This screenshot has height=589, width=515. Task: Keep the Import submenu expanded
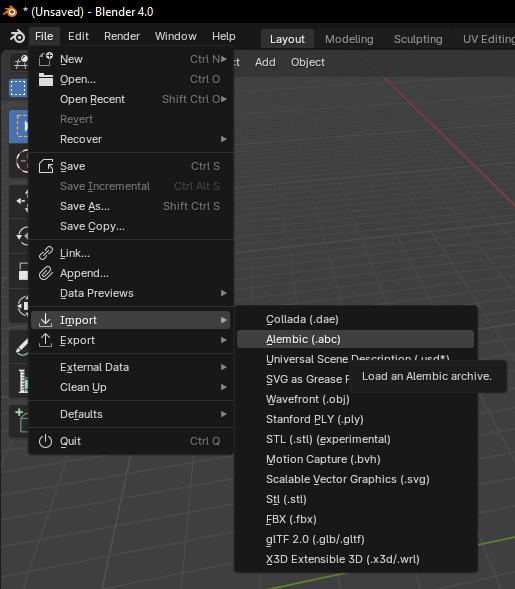(x=130, y=320)
